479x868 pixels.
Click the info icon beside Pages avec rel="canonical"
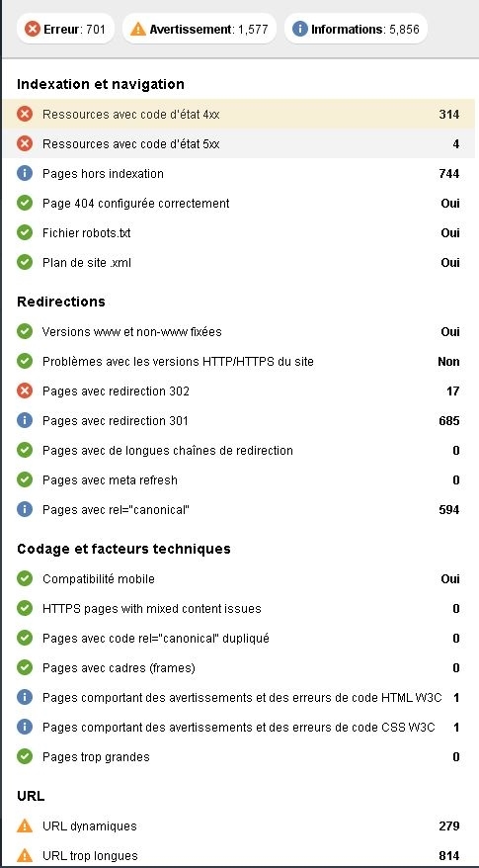click(25, 510)
